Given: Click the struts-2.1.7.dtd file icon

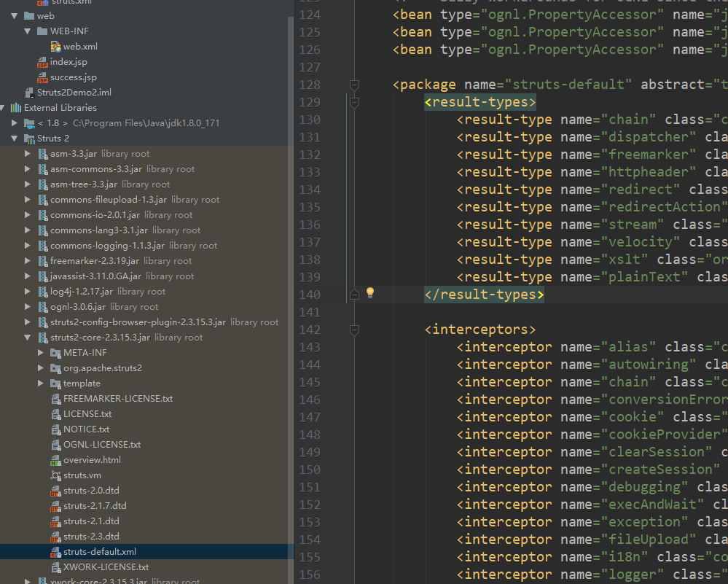Looking at the screenshot, I should click(56, 506).
